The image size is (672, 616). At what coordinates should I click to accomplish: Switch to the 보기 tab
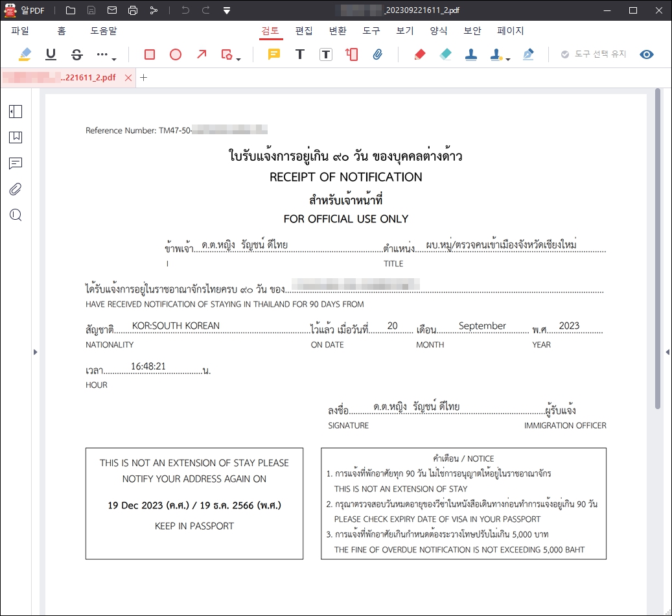point(405,31)
